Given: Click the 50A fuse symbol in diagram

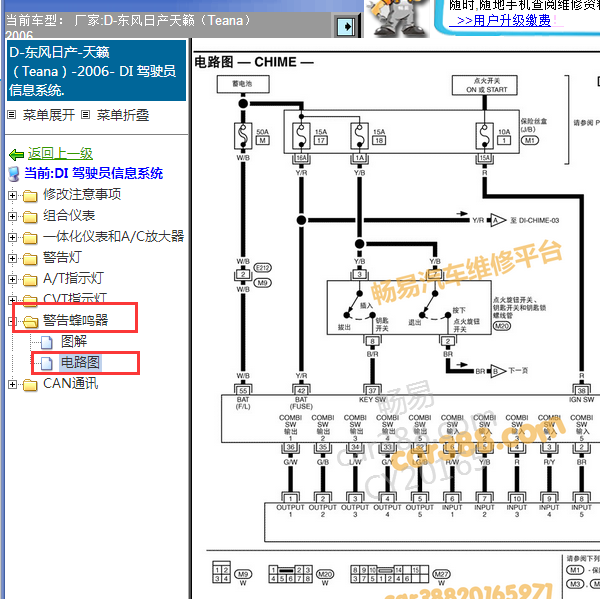Looking at the screenshot, I should coord(243,135).
